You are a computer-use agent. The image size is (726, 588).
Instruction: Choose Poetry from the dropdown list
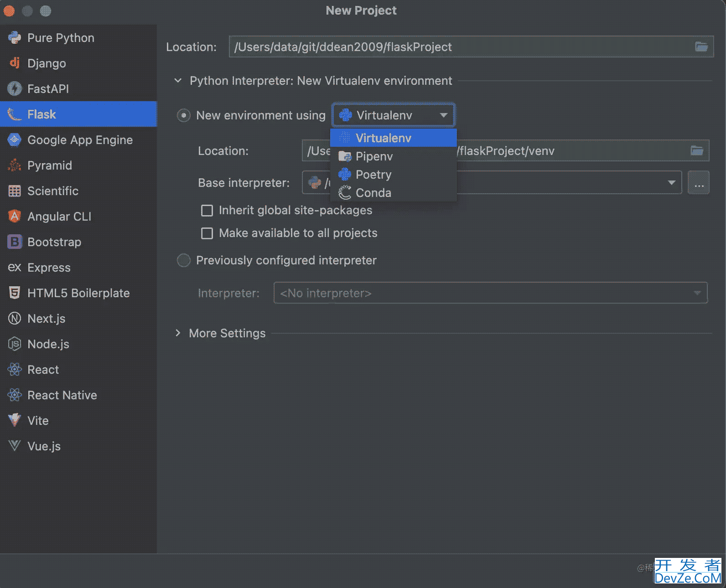tap(394, 175)
